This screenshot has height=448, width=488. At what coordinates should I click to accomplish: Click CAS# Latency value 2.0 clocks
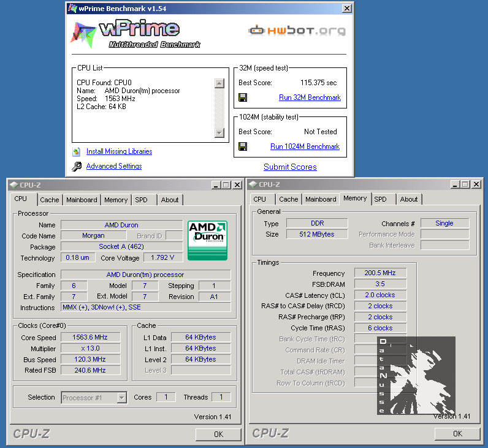(380, 295)
